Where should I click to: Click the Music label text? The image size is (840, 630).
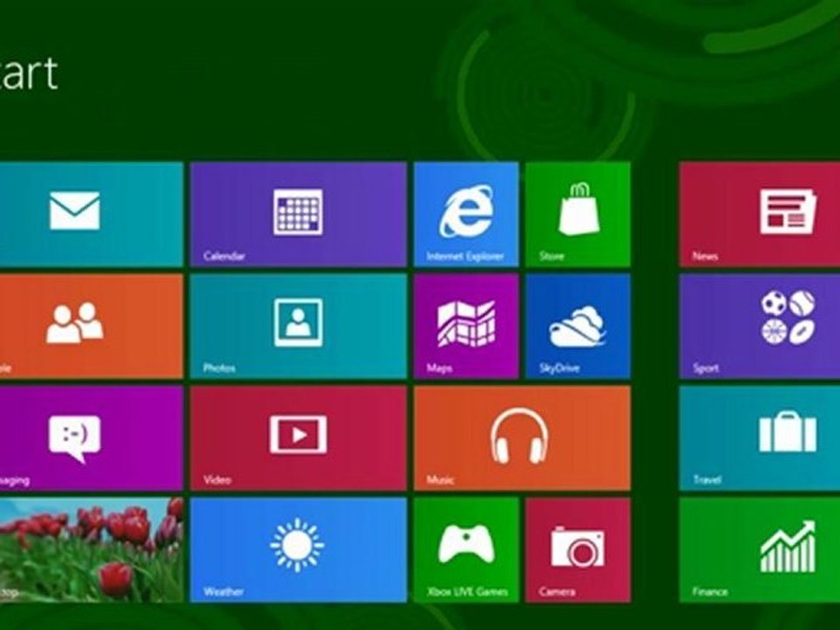[440, 480]
